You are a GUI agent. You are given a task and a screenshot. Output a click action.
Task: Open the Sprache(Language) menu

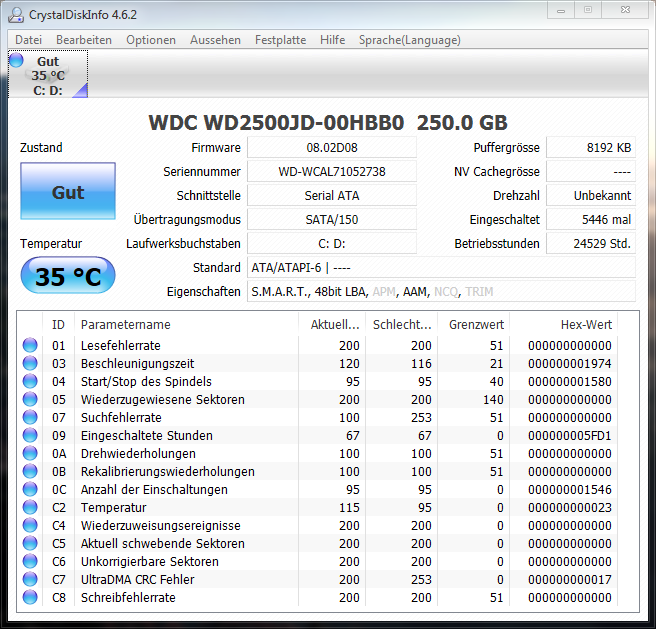(x=410, y=40)
